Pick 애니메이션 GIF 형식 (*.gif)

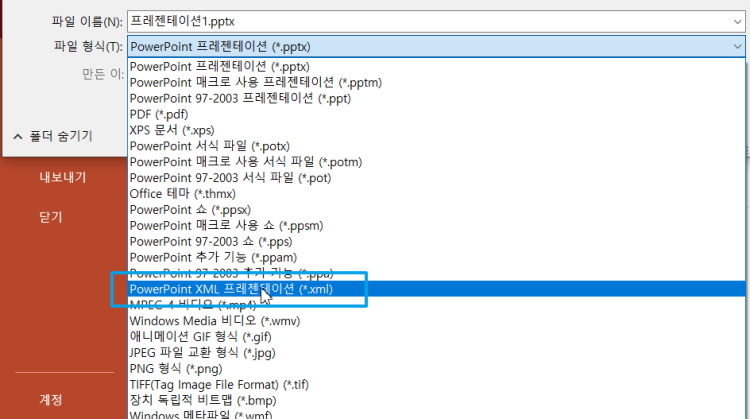[436, 337]
